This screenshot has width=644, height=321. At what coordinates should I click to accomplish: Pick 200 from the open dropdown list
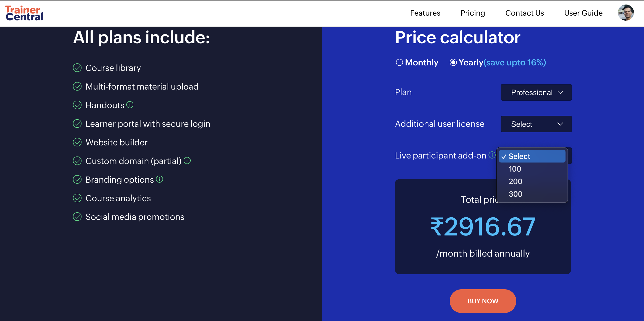click(x=515, y=181)
